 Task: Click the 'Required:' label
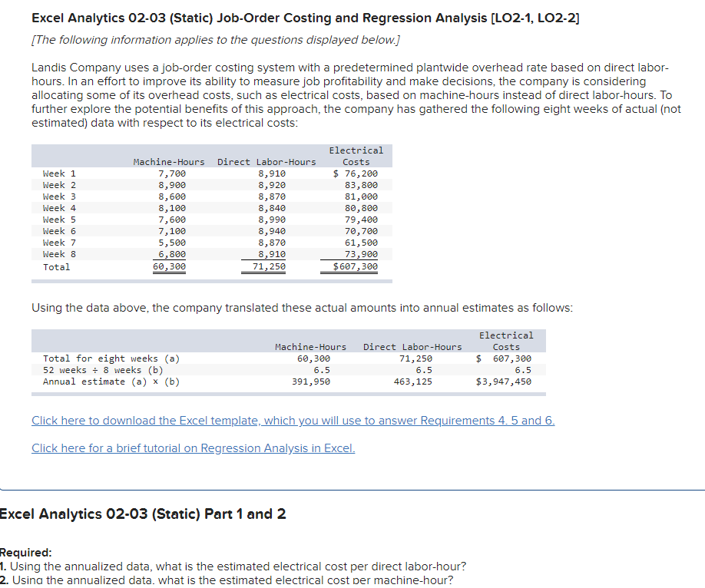pyautogui.click(x=25, y=553)
